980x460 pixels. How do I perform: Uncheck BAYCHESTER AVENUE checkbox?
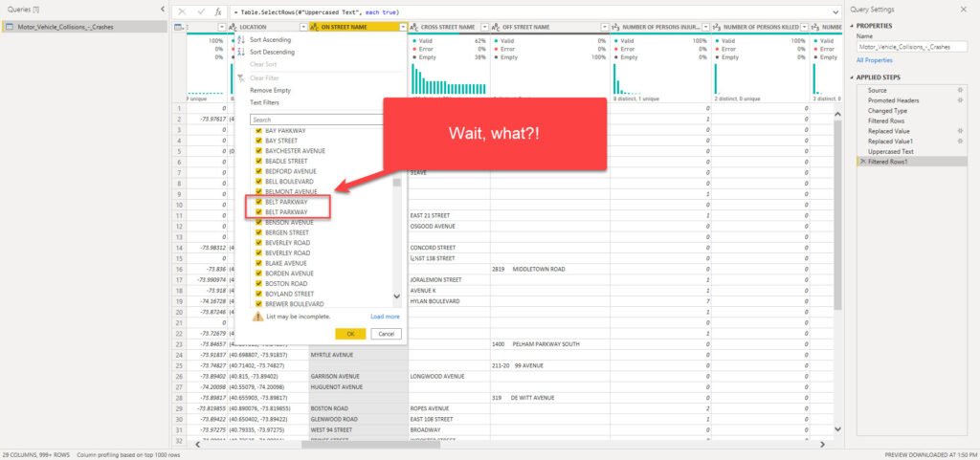click(258, 151)
